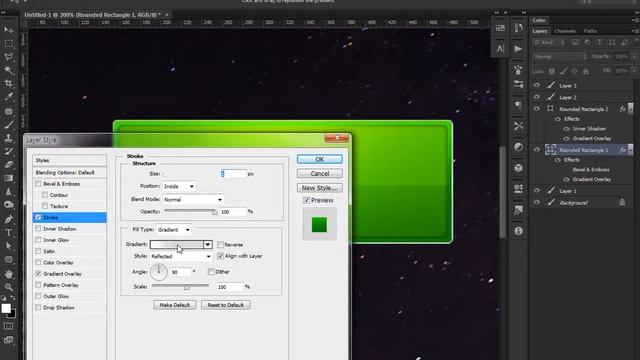Open the layer Opacity dropdown arrow
Viewport: 640px width, 360px height.
pyautogui.click(x=634, y=57)
